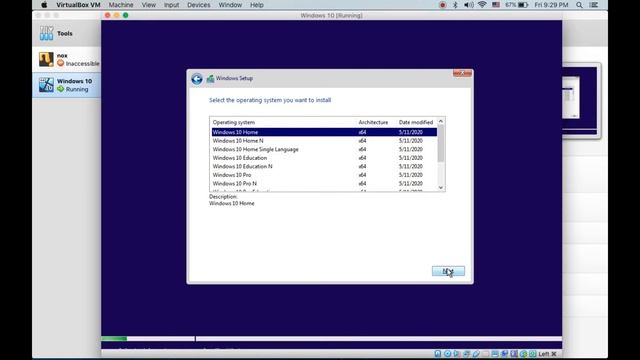This screenshot has width=640, height=360.
Task: Open the Input menu
Action: [171, 5]
